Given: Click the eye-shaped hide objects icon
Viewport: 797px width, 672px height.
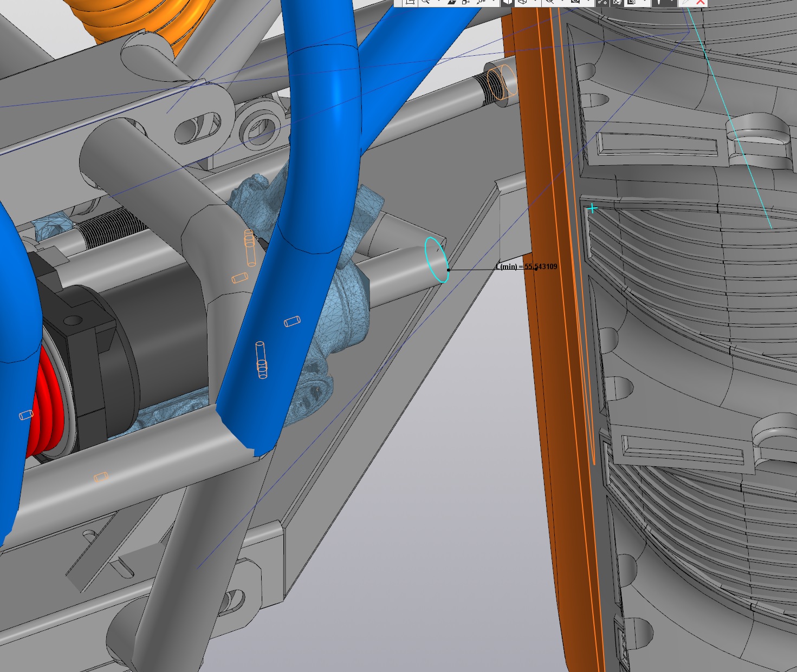Looking at the screenshot, I should 549,2.
